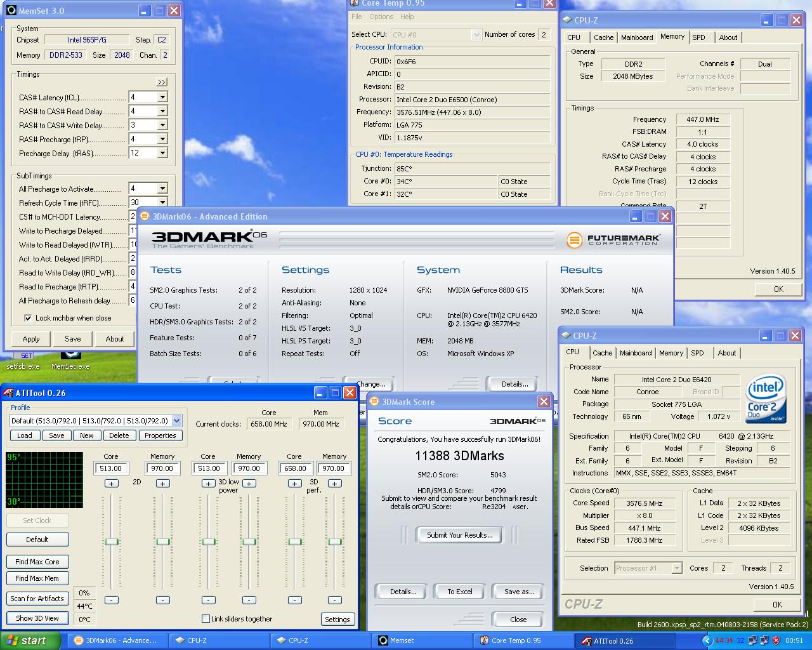
Task: Click To Excel button in 3DMark Score
Action: click(459, 592)
